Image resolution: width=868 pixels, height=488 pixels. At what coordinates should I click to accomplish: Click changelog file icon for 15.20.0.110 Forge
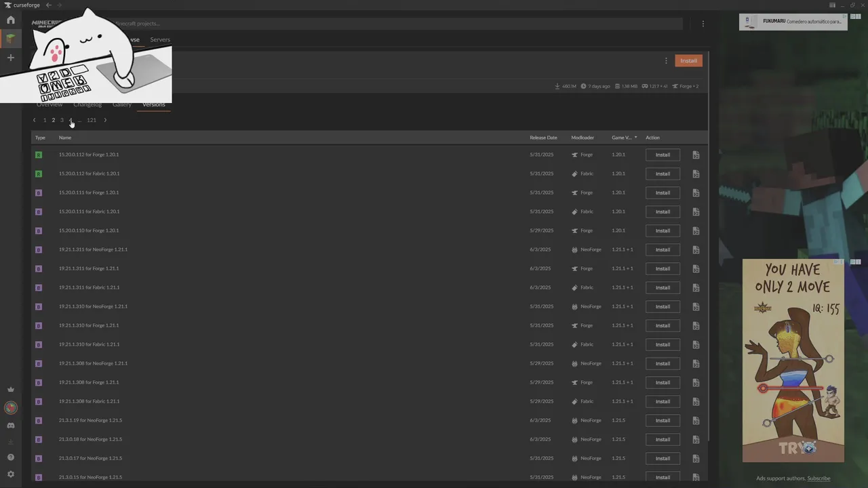[x=696, y=230]
